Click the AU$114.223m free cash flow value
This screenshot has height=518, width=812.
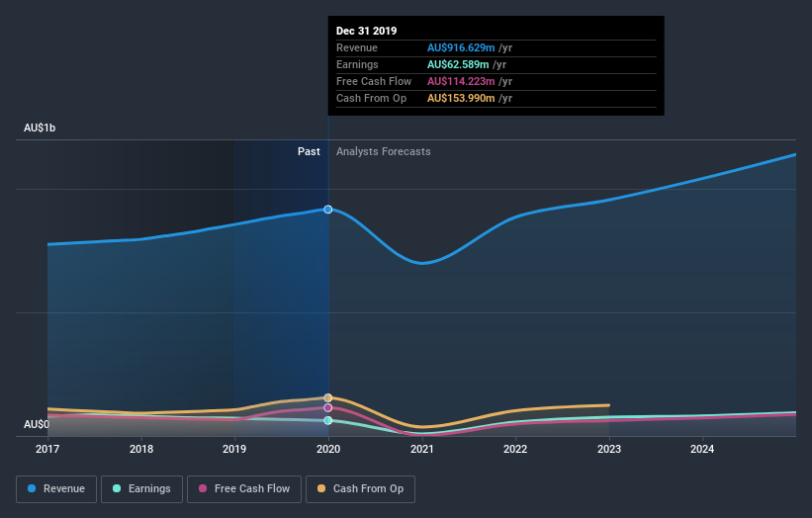click(x=461, y=81)
